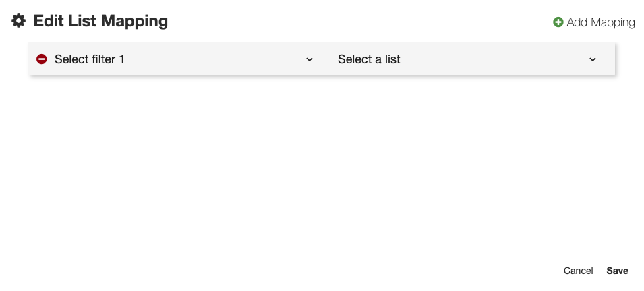Screen dimensions: 644x291
Task: Click the chevron on Select a list
Action: coord(593,59)
